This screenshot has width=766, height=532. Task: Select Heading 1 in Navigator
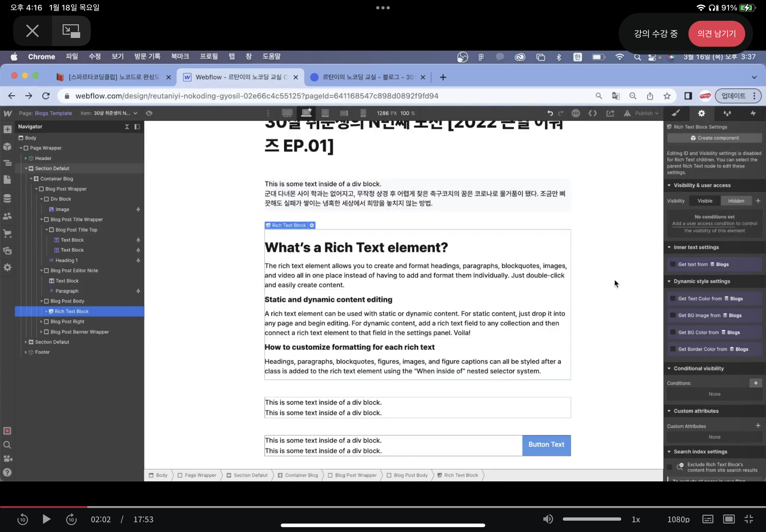pos(66,260)
